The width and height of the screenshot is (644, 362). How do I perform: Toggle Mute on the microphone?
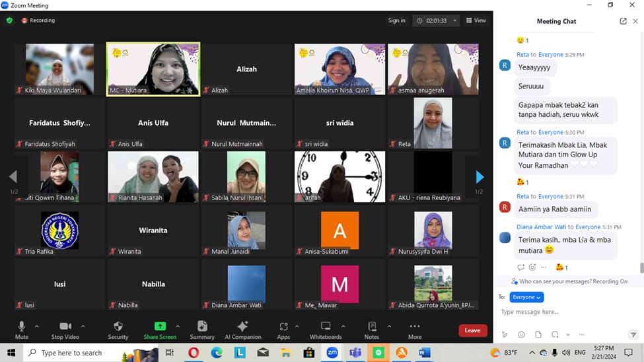pyautogui.click(x=22, y=330)
